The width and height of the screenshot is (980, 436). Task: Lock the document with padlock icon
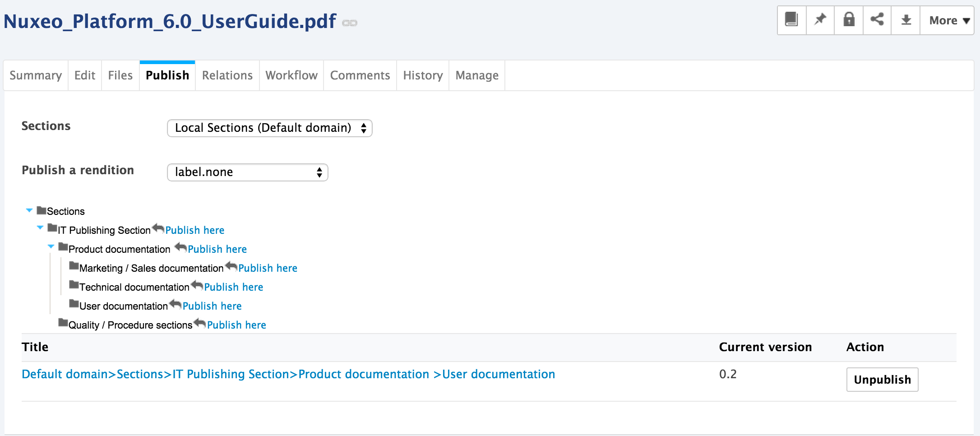pos(849,20)
